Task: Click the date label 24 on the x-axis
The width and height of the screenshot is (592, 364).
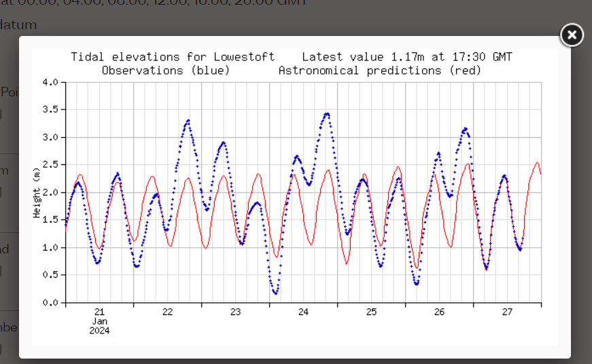Action: coord(304,312)
